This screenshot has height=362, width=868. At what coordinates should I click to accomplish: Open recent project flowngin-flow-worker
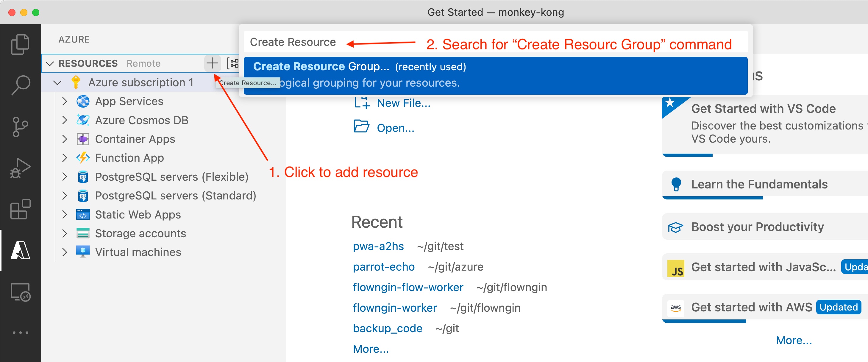click(x=408, y=288)
